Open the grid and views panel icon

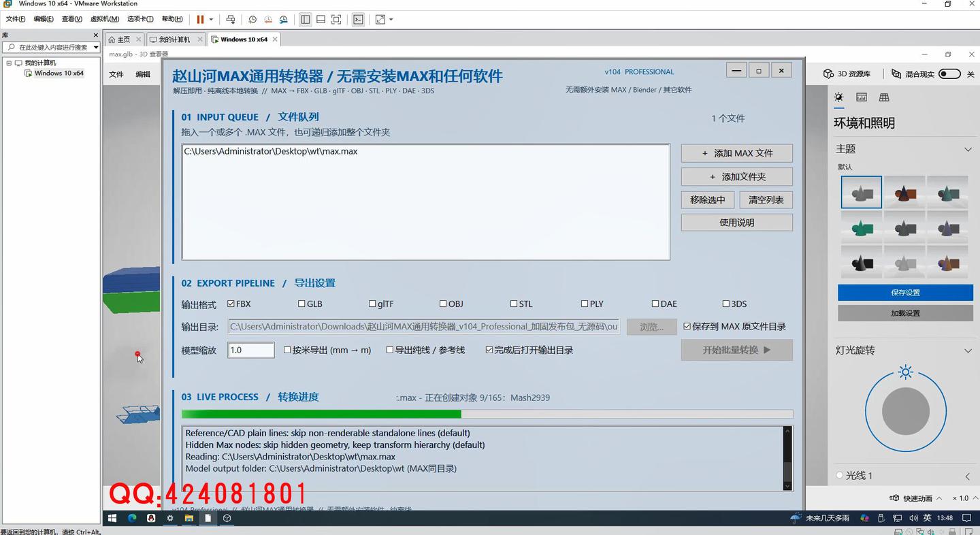884,97
